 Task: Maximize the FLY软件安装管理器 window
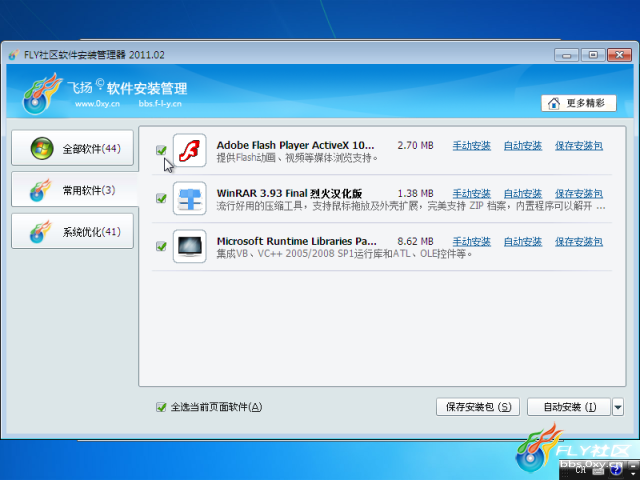tap(593, 55)
